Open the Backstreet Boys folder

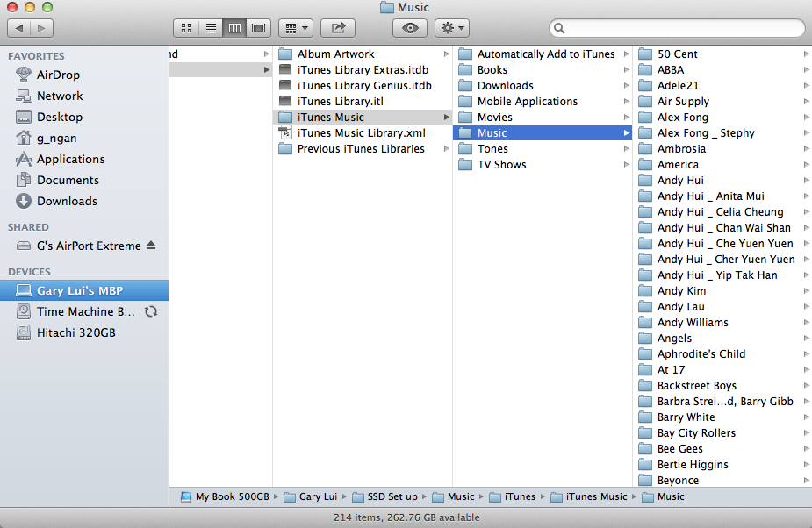pyautogui.click(x=722, y=386)
